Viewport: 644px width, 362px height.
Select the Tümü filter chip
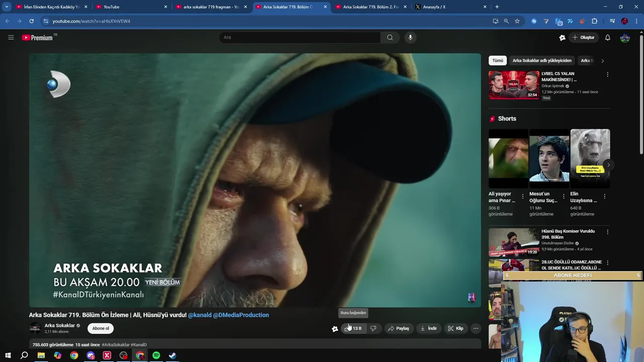pyautogui.click(x=498, y=60)
